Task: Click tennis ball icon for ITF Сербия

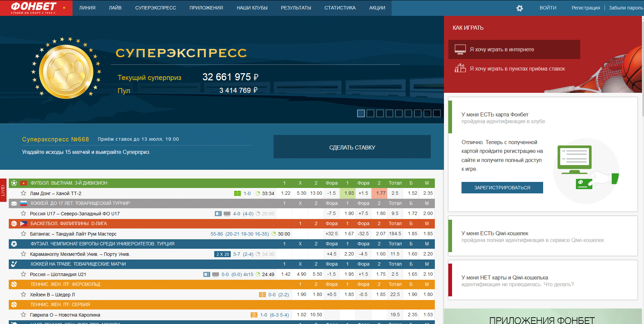Action: coord(14,304)
